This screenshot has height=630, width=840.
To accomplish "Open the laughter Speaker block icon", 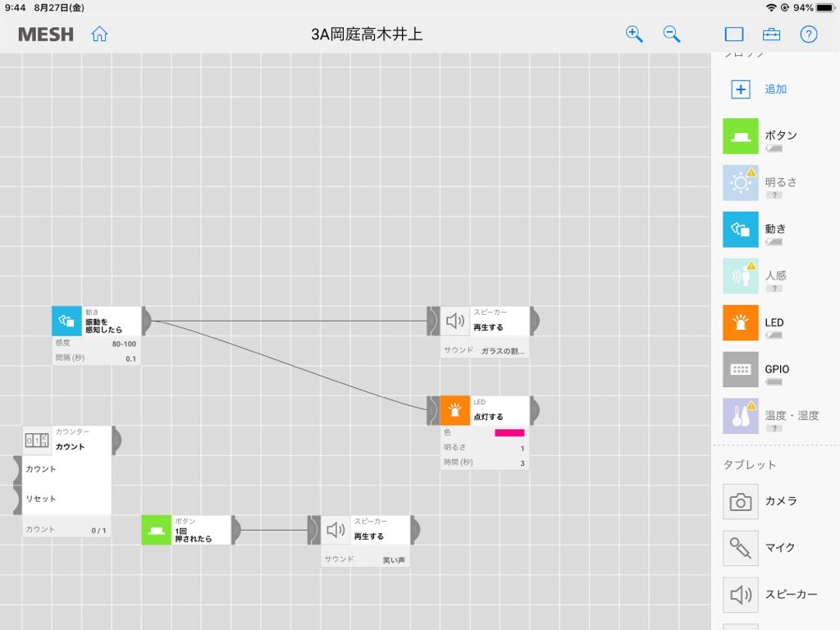I will point(336,531).
